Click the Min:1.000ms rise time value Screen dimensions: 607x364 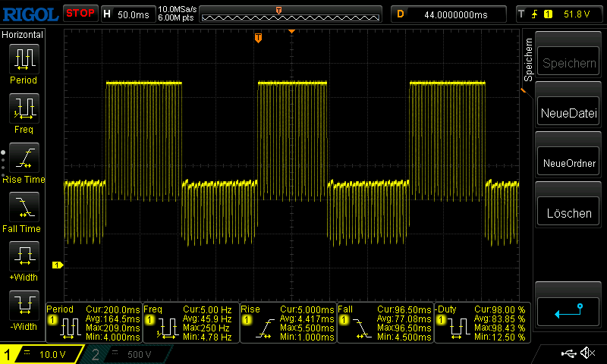[307, 337]
